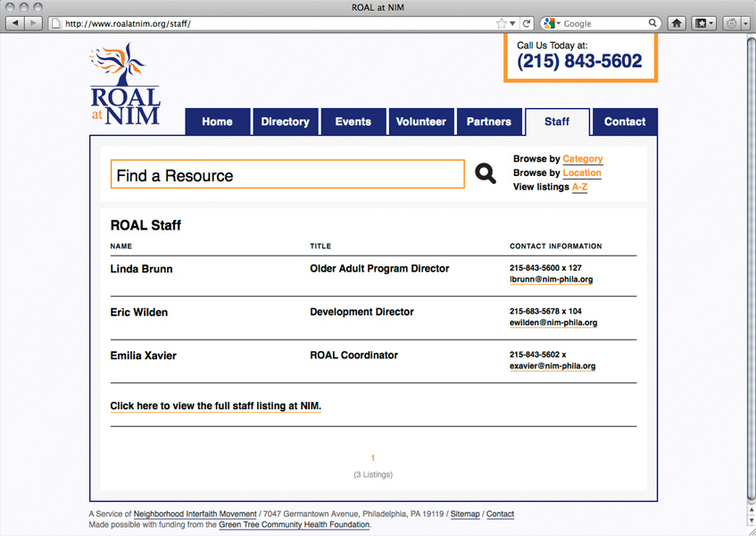Click the name Linda Brunn

(x=141, y=269)
